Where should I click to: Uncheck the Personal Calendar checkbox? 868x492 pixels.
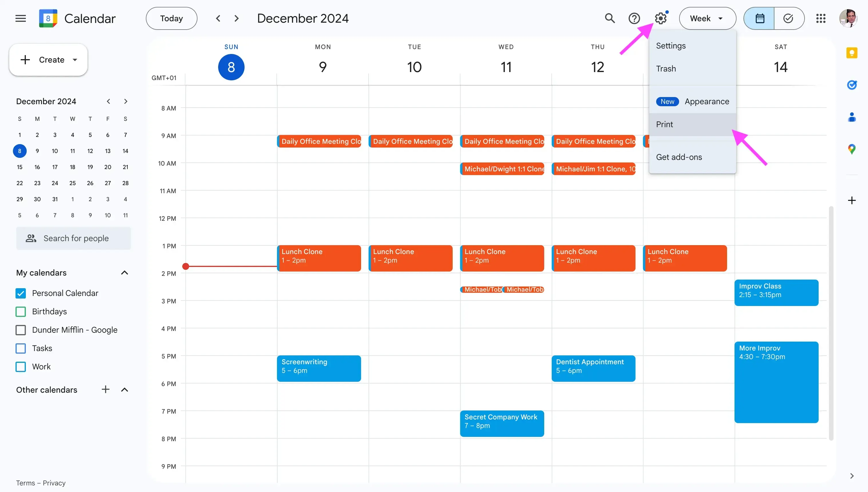20,293
